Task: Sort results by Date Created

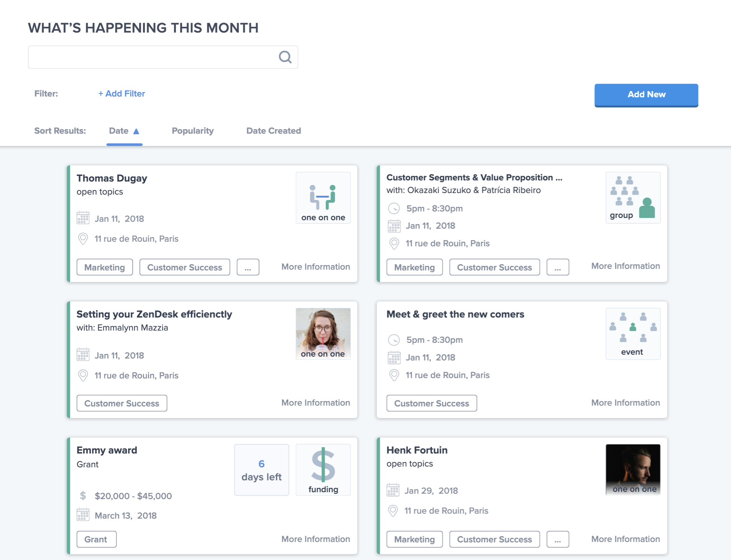Action: [x=274, y=131]
